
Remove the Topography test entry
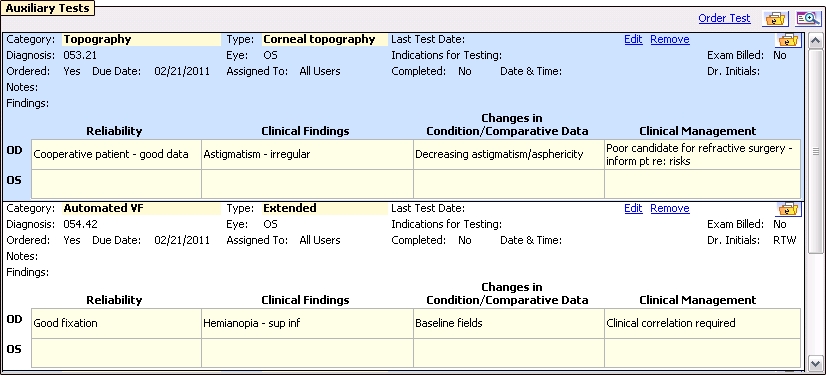click(670, 40)
